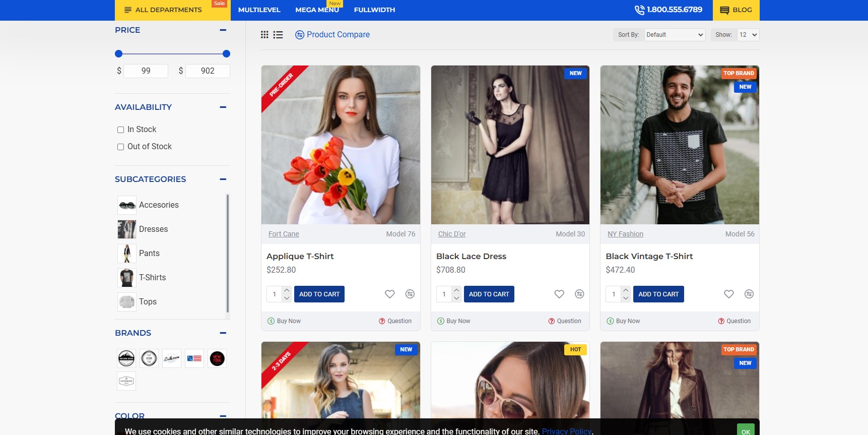This screenshot has height=435, width=868.
Task: Click Buy Now for Black Vintage T-Shirt
Action: [x=623, y=321]
